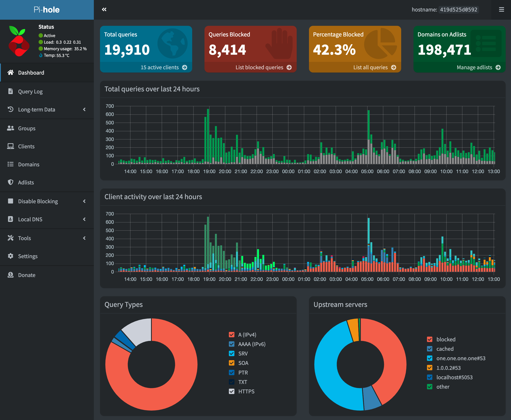Click the pie icon in Percentage Blocked card

[381, 44]
